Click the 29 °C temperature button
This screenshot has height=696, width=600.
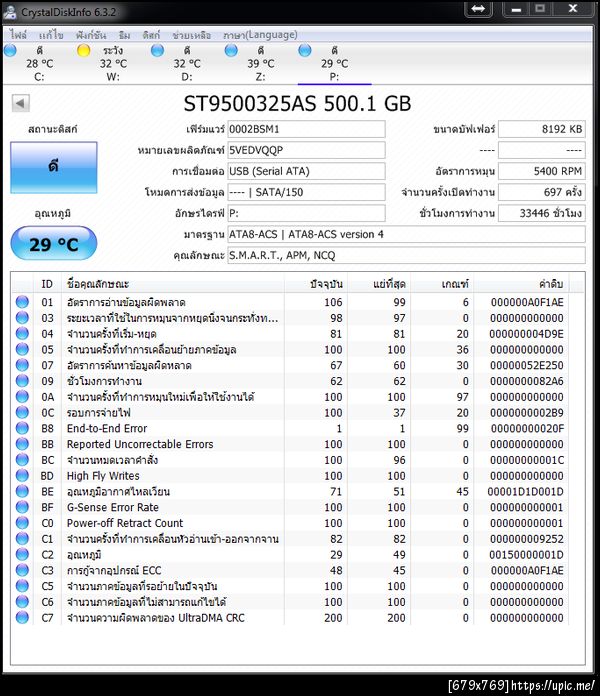point(54,243)
